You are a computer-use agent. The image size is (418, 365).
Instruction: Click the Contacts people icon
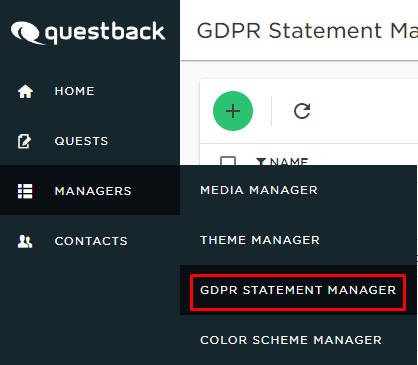coord(25,241)
